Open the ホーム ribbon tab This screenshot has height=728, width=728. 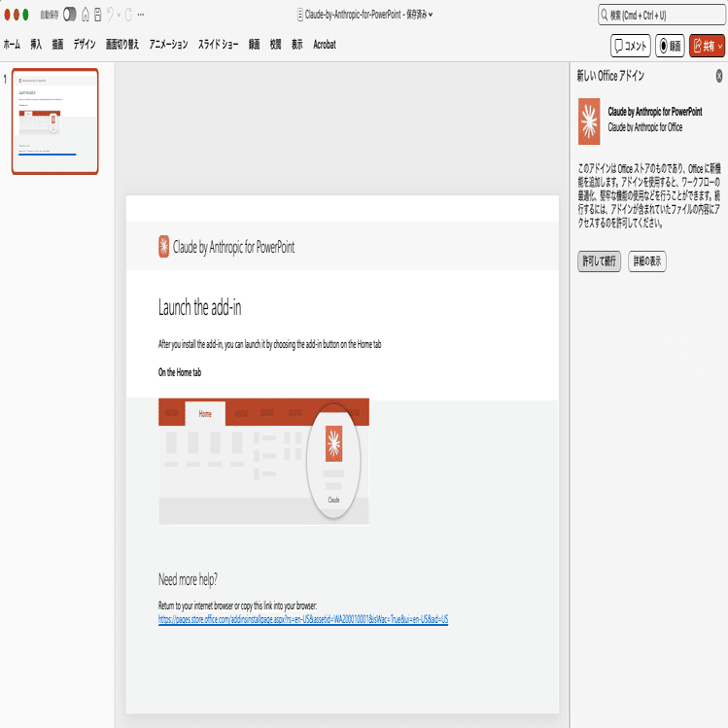pos(12,45)
